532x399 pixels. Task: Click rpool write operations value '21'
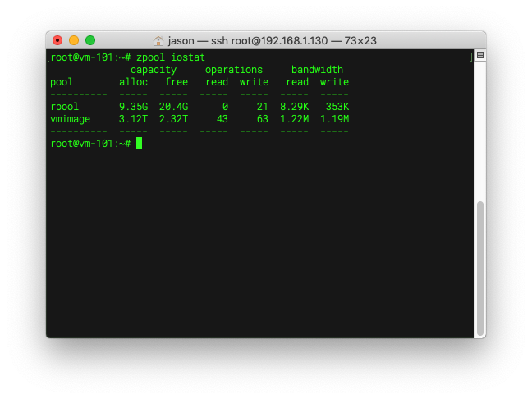[262, 107]
